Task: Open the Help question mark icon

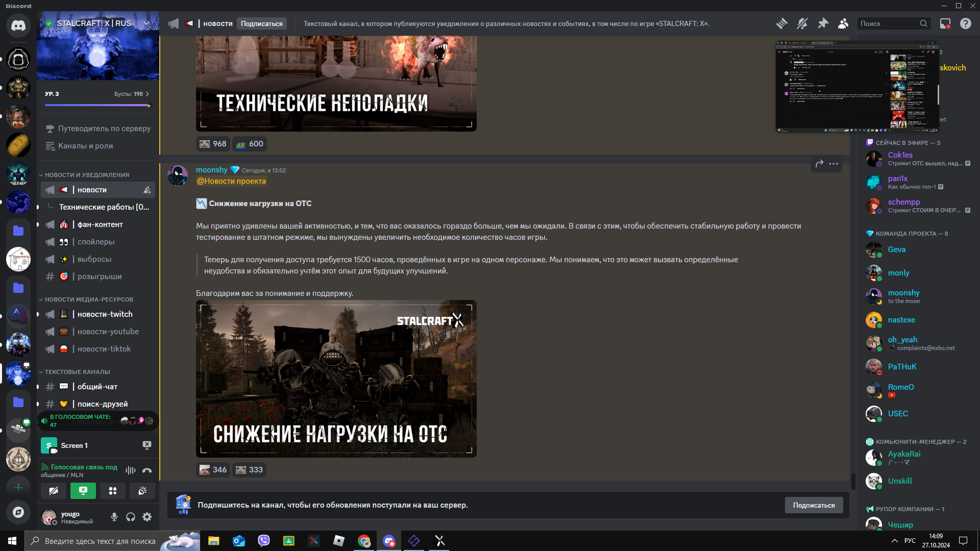Action: tap(966, 23)
